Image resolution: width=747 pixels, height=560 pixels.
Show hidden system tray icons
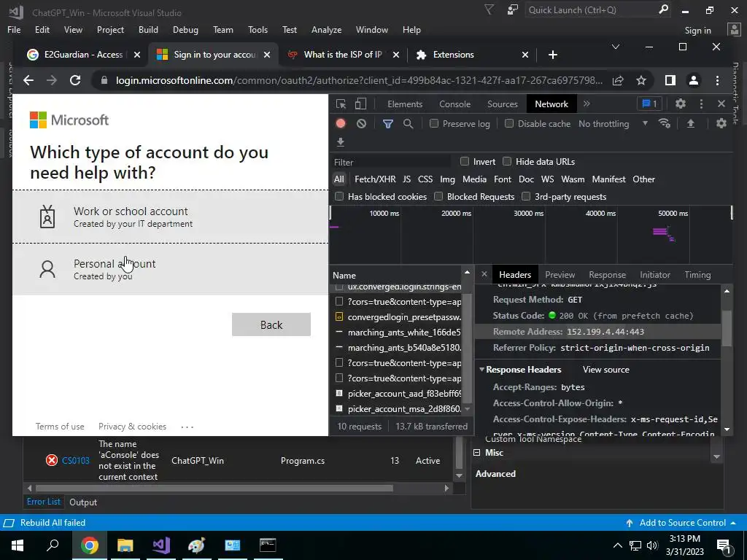(x=617, y=545)
